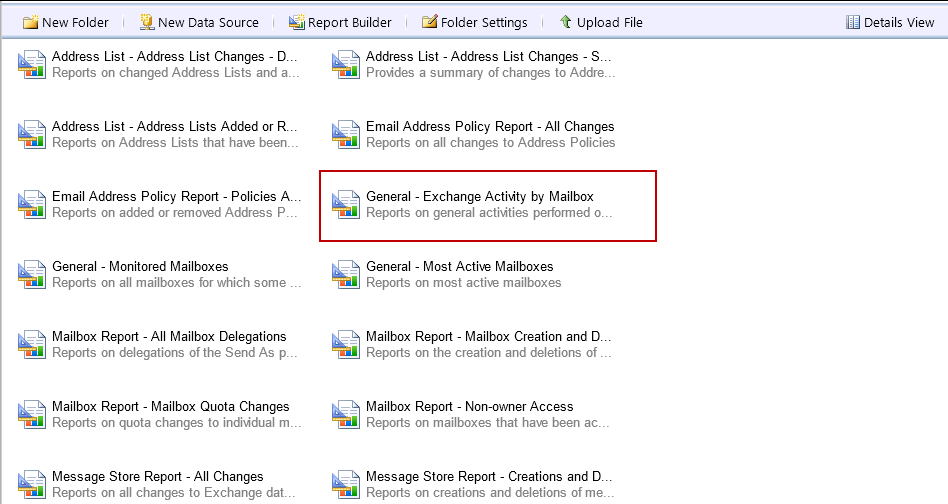Open Address List - Address Lists Added or R... report
The image size is (948, 504).
(x=175, y=126)
